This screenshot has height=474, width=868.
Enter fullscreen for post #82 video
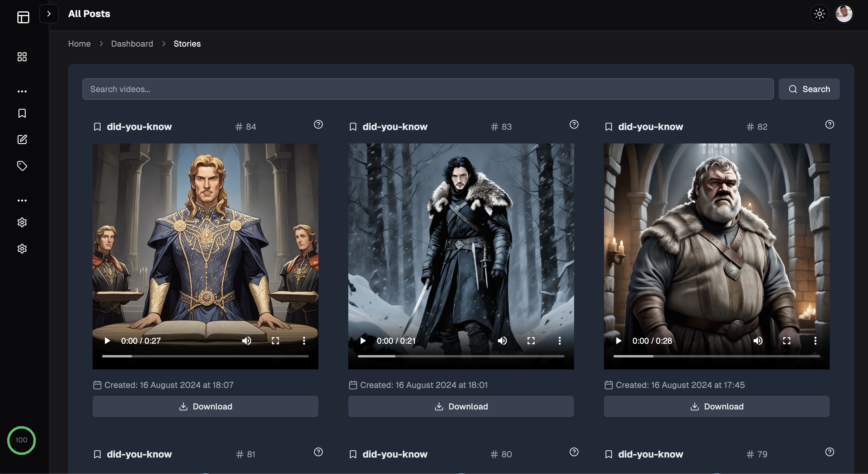coord(787,341)
